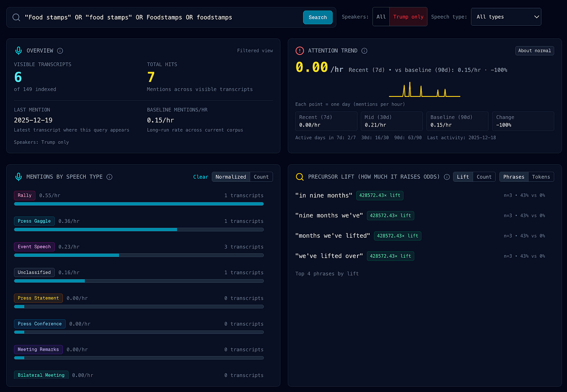Viewport: 567px width, 392px height.
Task: Click "3 transcripts" in Event Speech row
Action: click(244, 247)
